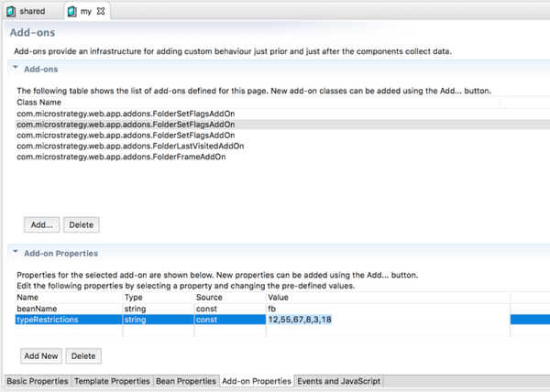Click the Add New property button

[41, 356]
